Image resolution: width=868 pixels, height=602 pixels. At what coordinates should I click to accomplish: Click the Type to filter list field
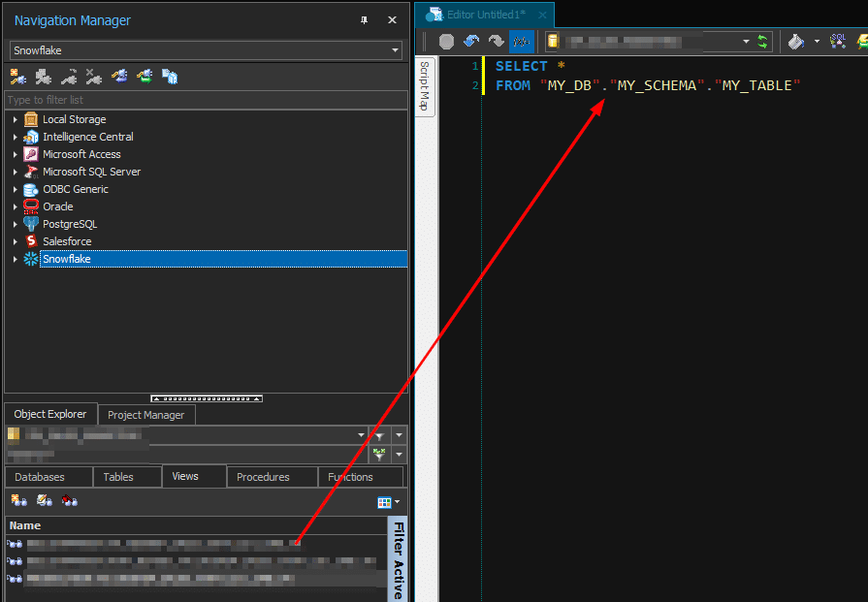(206, 100)
